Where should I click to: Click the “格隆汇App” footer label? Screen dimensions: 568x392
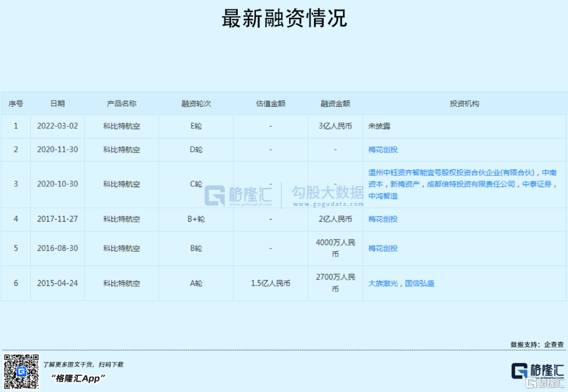coord(78,379)
